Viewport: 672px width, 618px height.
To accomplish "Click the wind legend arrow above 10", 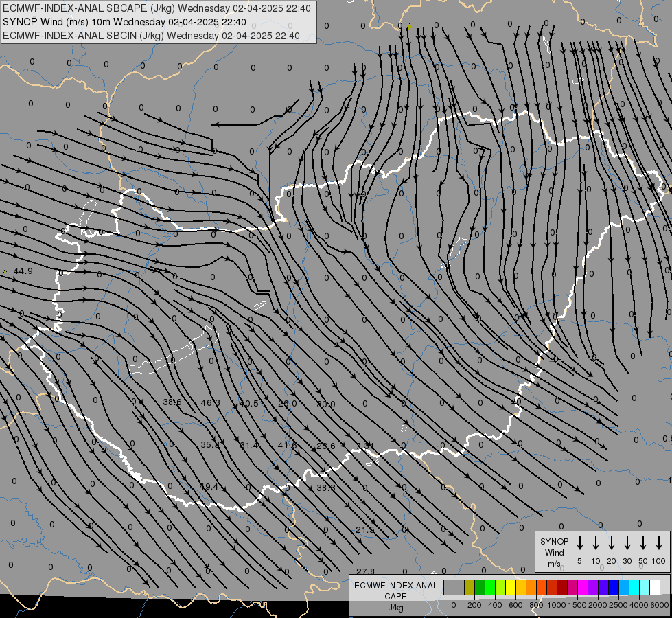I will (x=596, y=543).
